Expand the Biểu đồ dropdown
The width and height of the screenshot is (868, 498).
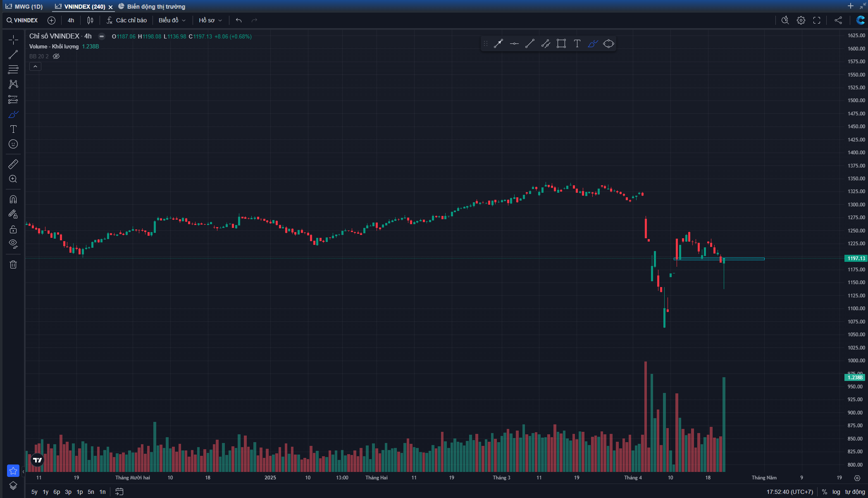click(x=172, y=20)
